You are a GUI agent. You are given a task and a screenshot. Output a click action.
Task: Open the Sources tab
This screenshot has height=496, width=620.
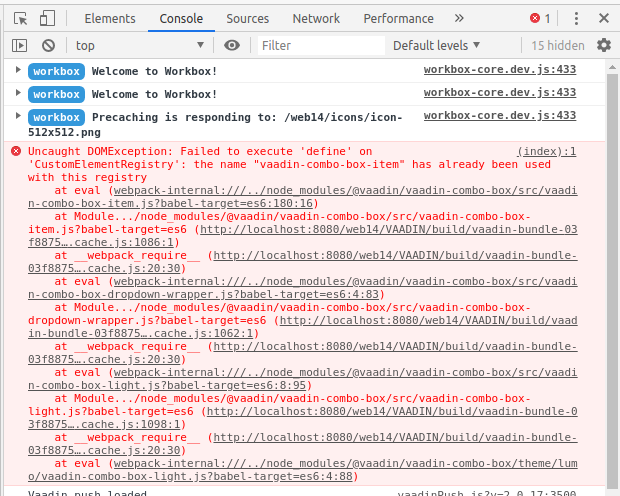[247, 18]
